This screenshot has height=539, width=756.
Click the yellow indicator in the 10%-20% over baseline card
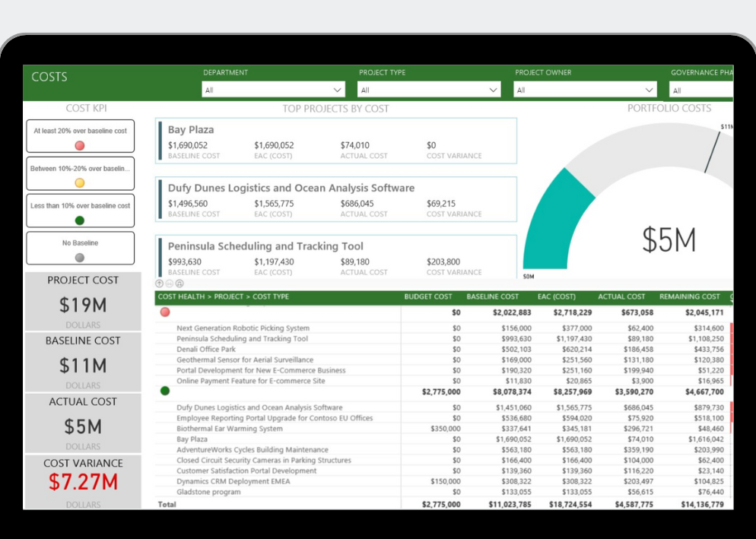(80, 183)
